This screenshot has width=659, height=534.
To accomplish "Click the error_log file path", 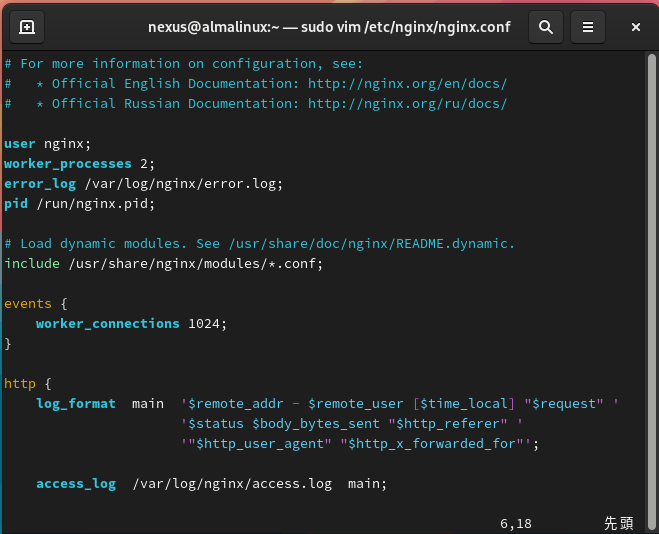I will 184,183.
